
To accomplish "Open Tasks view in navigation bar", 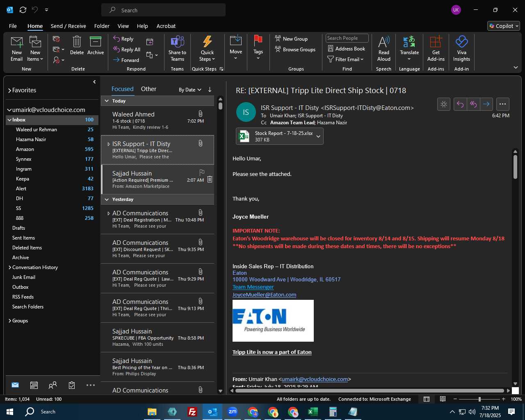I will 72,385.
